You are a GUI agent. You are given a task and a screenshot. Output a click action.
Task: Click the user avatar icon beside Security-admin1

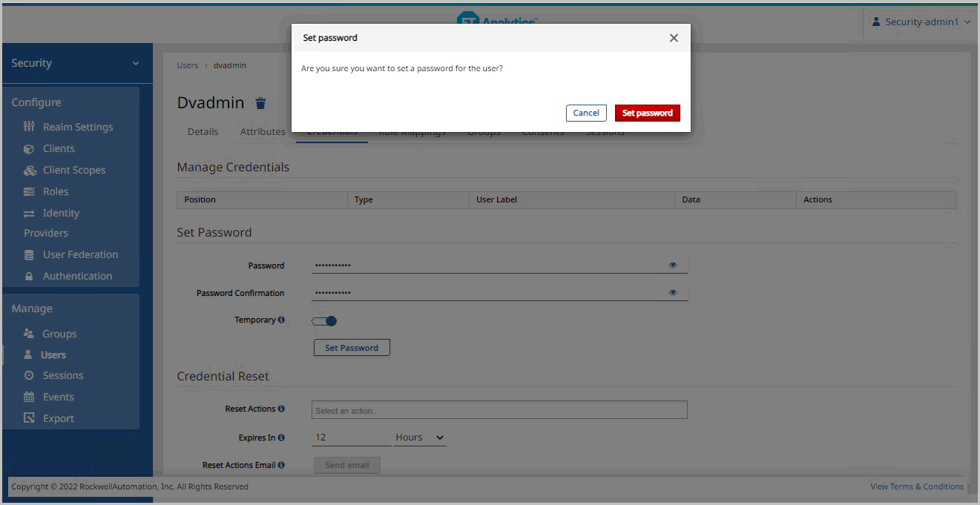tap(876, 22)
